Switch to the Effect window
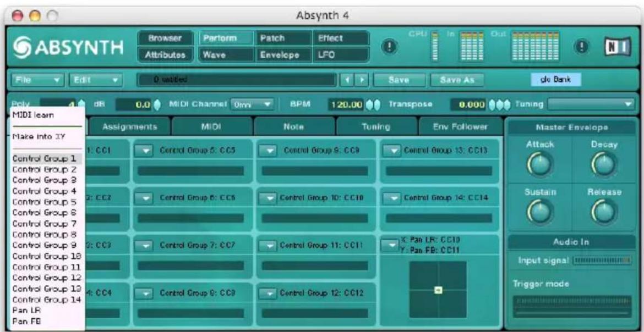Image resolution: width=644 pixels, height=332 pixels. pos(341,38)
